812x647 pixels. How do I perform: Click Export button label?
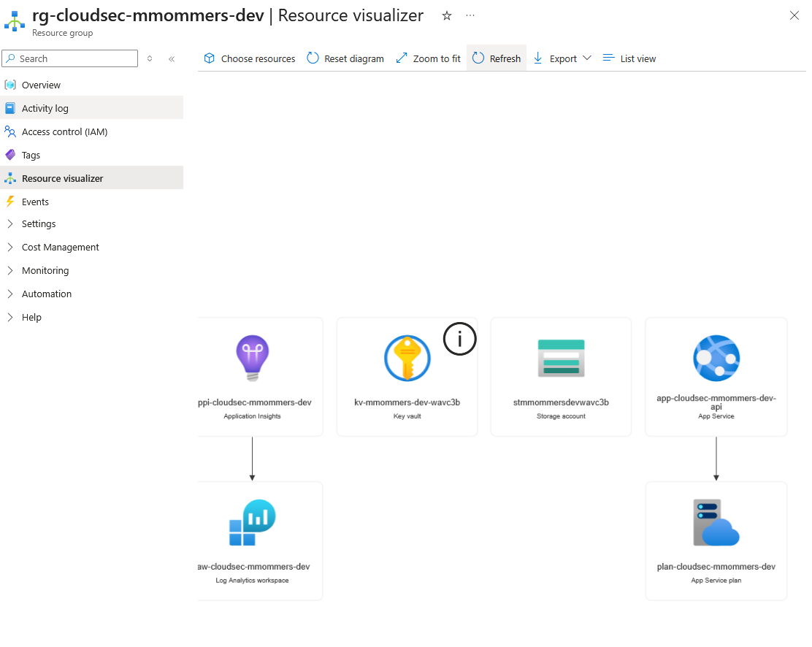pos(563,58)
